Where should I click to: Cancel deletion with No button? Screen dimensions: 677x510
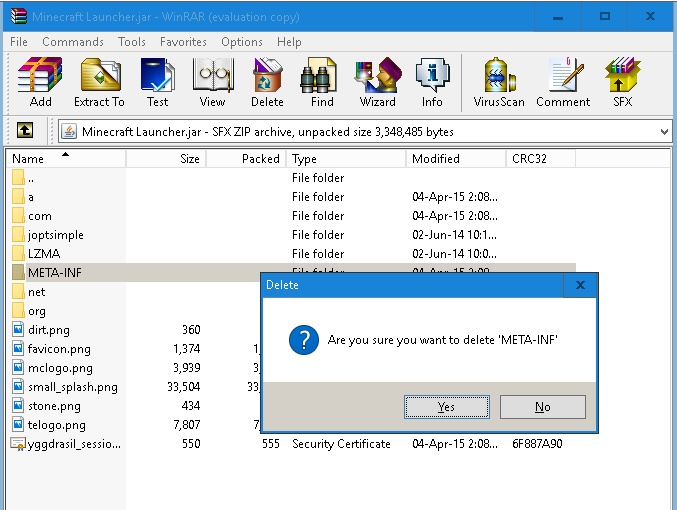pyautogui.click(x=543, y=407)
